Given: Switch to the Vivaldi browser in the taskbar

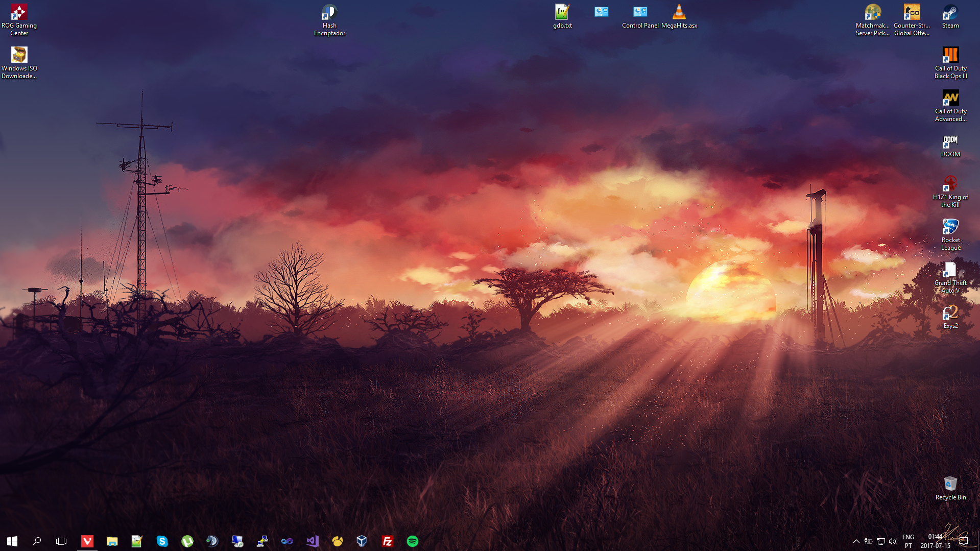Looking at the screenshot, I should point(87,541).
